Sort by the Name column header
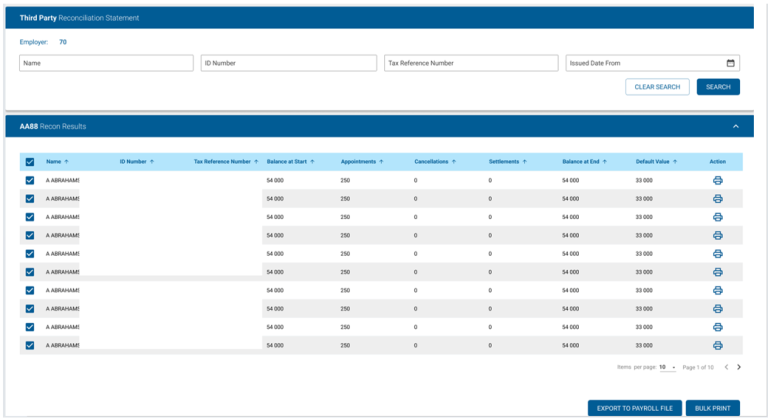 (53, 162)
